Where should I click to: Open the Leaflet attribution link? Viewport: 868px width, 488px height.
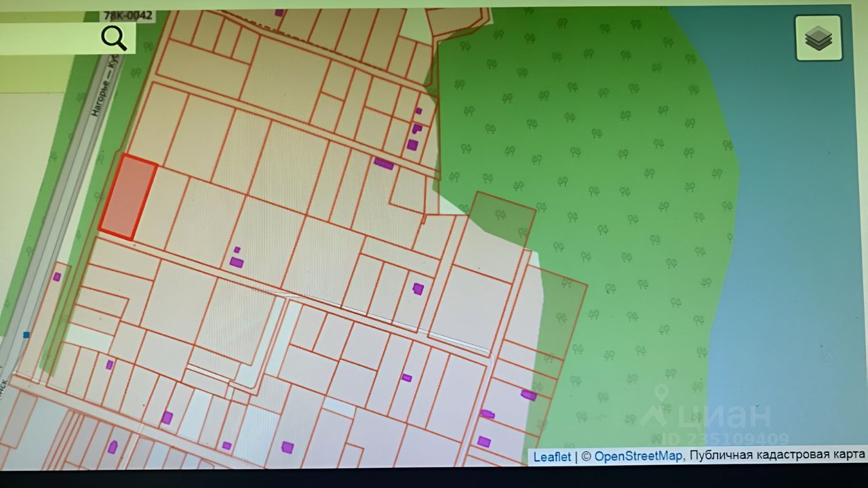pyautogui.click(x=552, y=456)
